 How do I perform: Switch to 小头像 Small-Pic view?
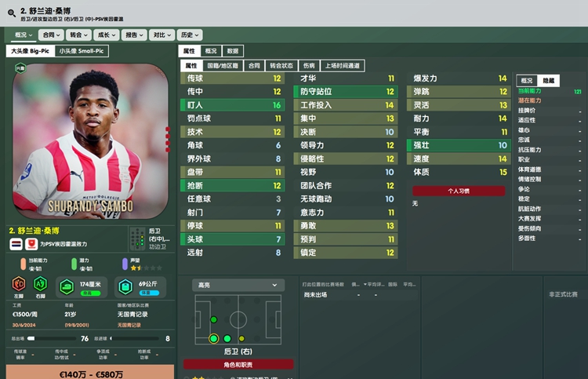tap(82, 51)
